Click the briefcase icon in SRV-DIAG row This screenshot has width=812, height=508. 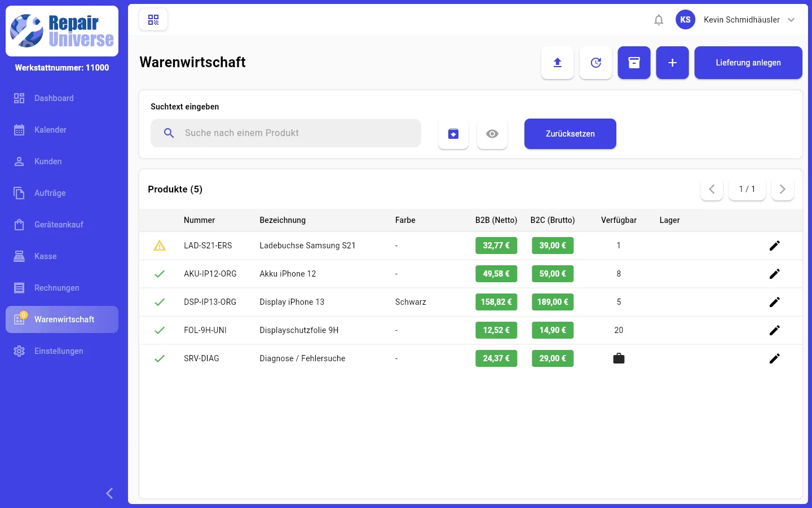coord(619,358)
